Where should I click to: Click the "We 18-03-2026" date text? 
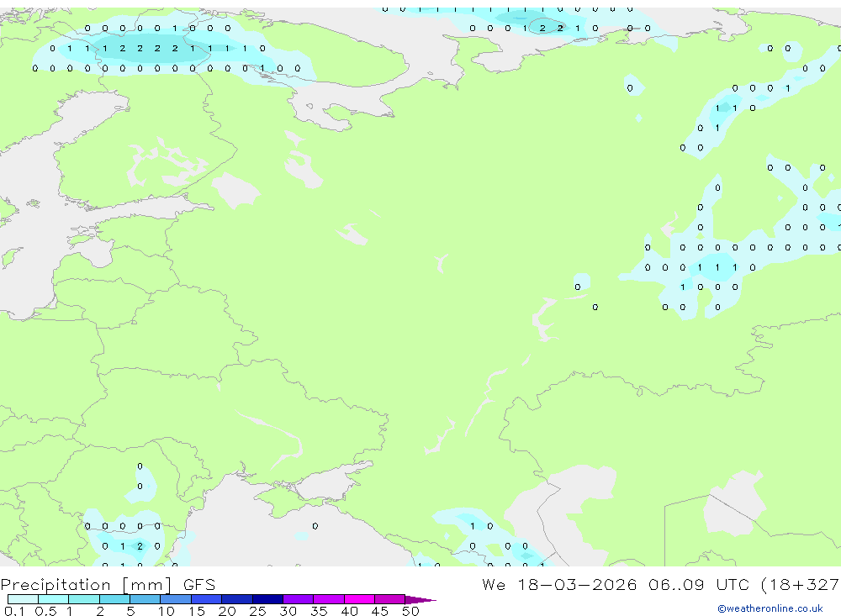click(x=559, y=584)
